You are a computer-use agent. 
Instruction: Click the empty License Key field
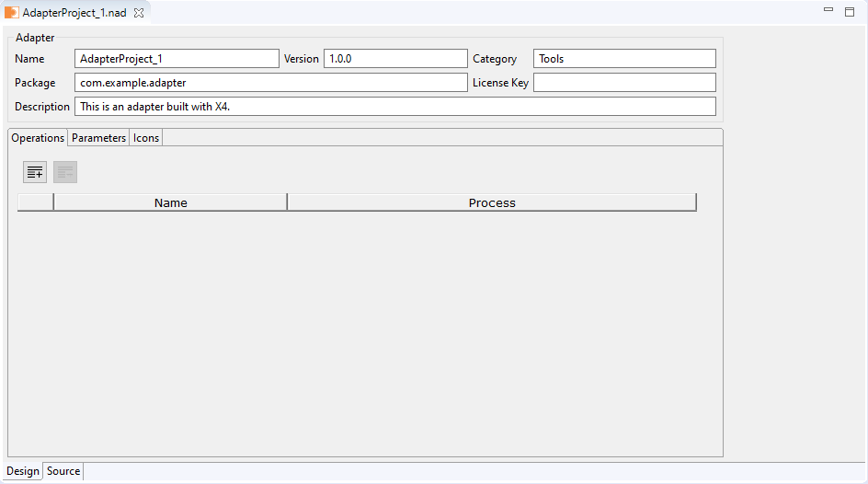tap(624, 83)
